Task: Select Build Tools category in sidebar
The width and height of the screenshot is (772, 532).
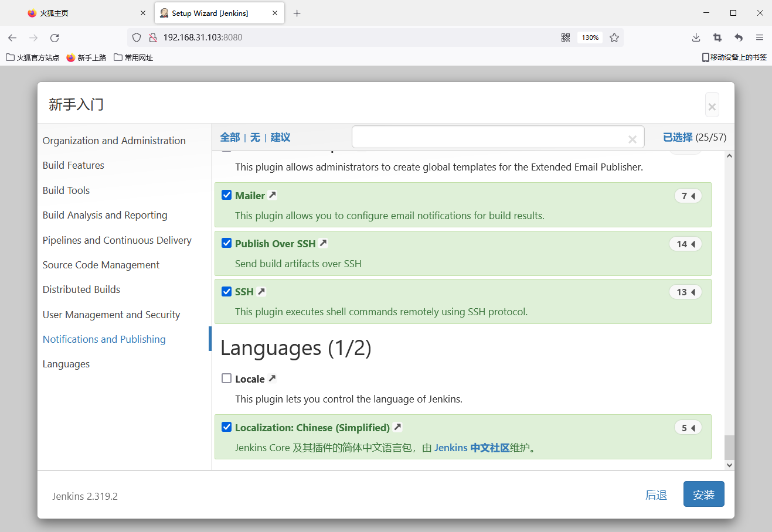Action: 66,190
